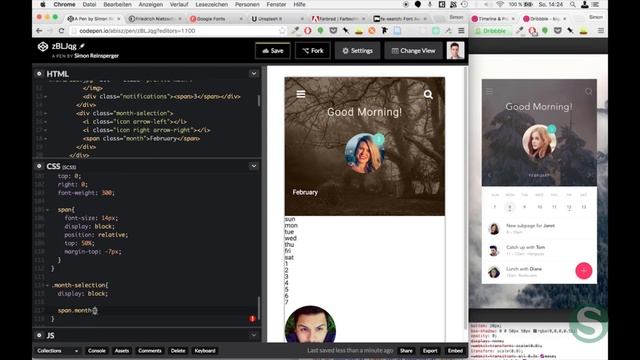Screen dimensions: 640x360
Task: Click eyedropper icon in Dribbble window
Action: [x=520, y=31]
